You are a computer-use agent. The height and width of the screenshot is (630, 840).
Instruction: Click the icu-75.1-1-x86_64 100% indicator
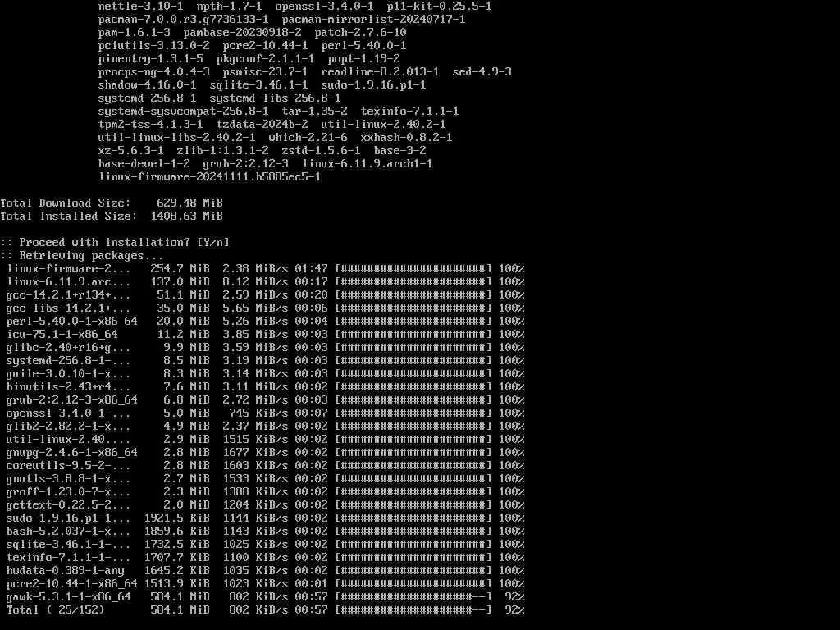point(512,335)
